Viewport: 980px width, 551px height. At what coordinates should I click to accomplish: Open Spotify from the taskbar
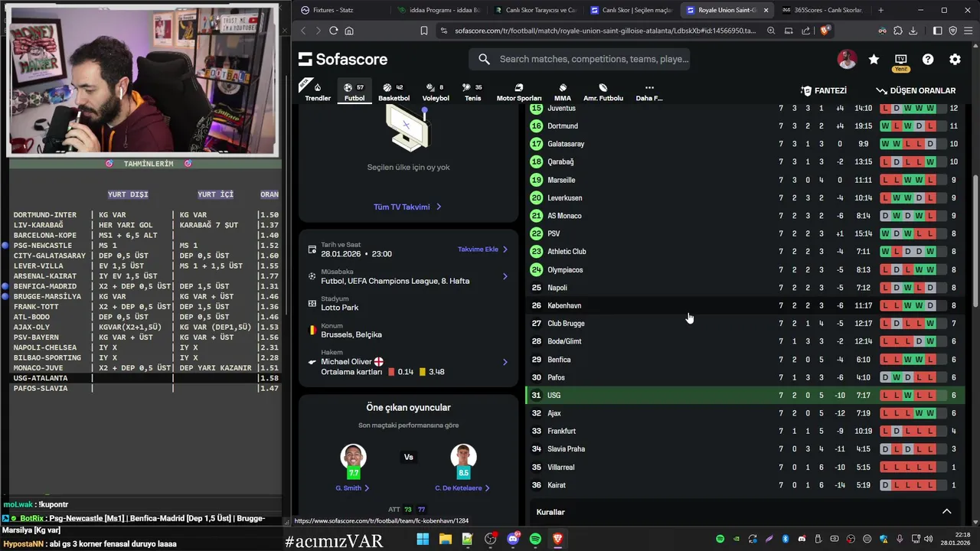535,540
